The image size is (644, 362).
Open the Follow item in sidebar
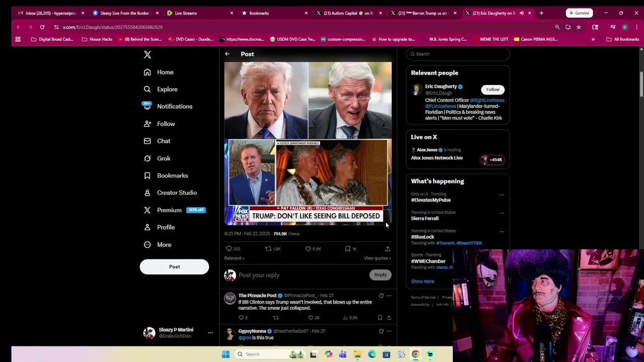pos(159,124)
